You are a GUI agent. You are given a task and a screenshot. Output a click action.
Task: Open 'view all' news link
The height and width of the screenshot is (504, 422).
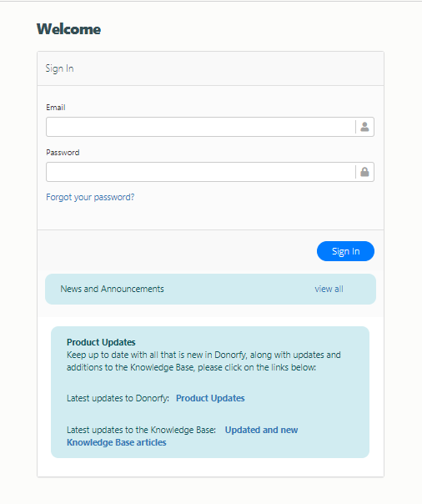pyautogui.click(x=329, y=289)
